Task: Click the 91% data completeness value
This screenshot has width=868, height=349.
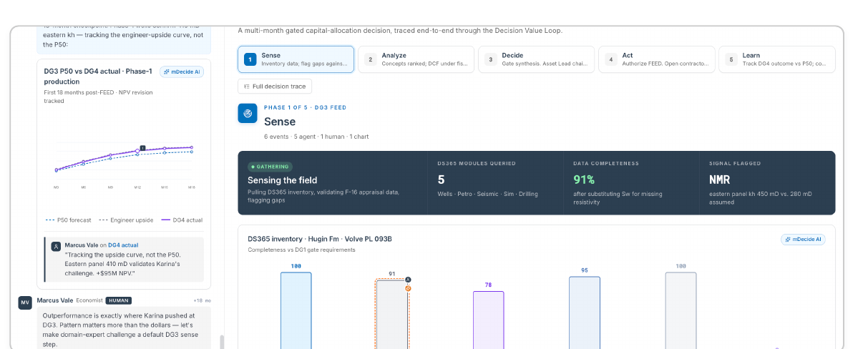Action: [584, 180]
